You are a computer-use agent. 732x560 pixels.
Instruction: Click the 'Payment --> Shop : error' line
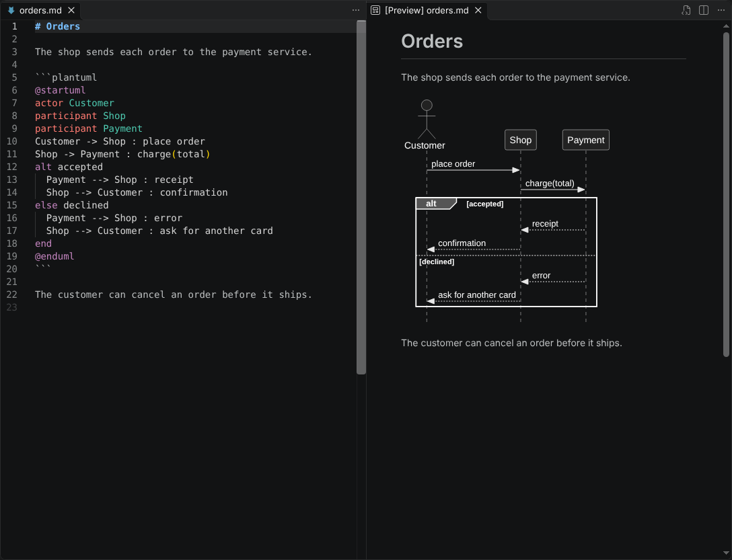click(114, 218)
